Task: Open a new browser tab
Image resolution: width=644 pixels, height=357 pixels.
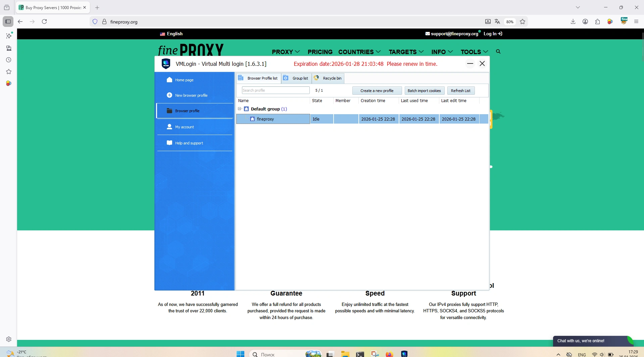Action: 97,7
